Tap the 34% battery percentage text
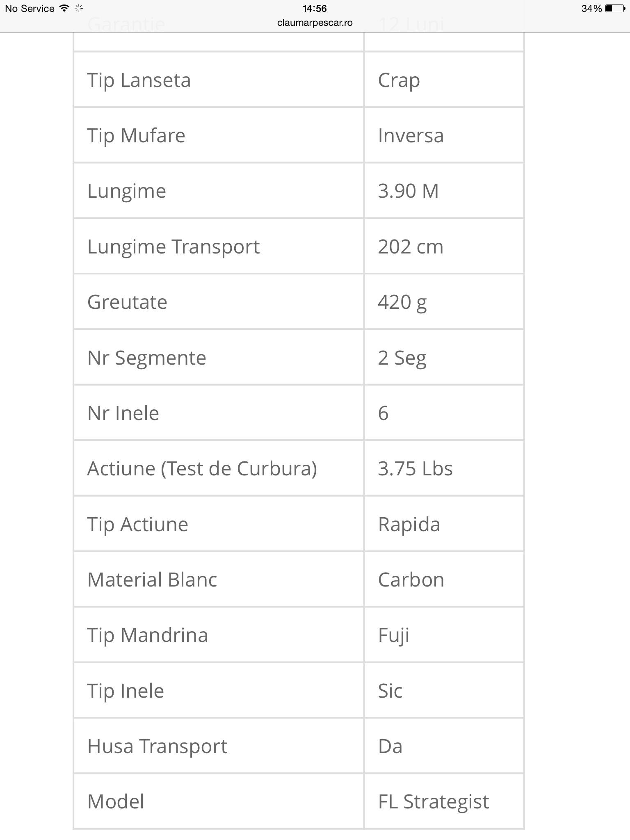The width and height of the screenshot is (630, 840). [591, 9]
